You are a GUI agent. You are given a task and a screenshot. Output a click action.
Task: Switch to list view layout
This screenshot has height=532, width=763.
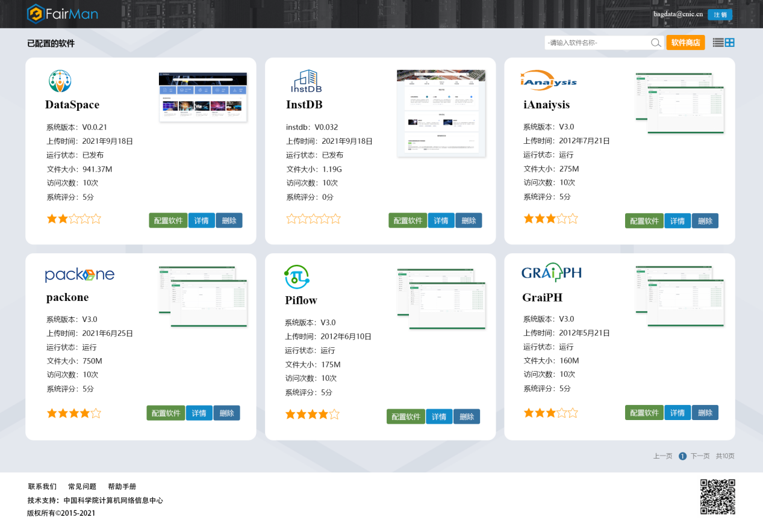point(718,43)
